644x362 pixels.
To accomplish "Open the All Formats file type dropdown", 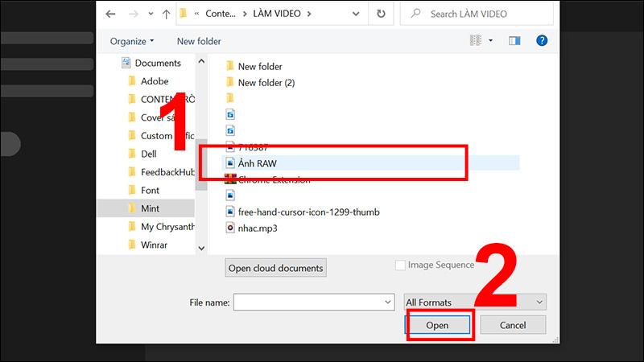I will [475, 302].
